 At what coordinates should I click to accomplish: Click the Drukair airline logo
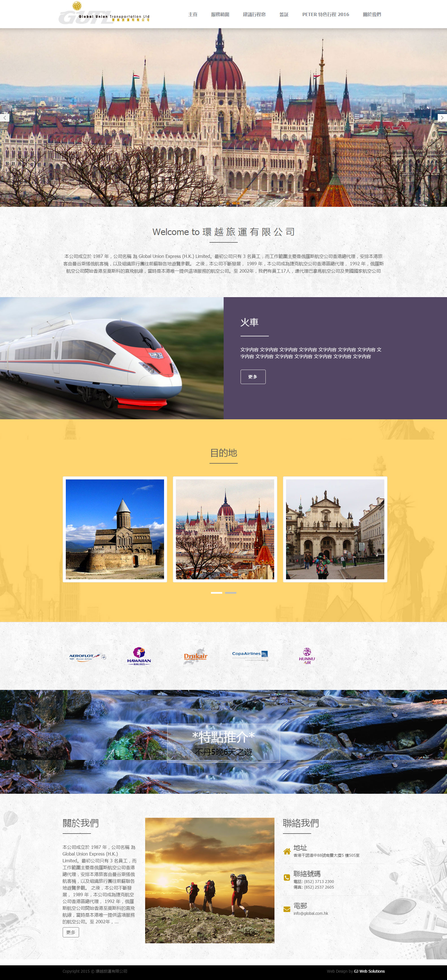(195, 656)
